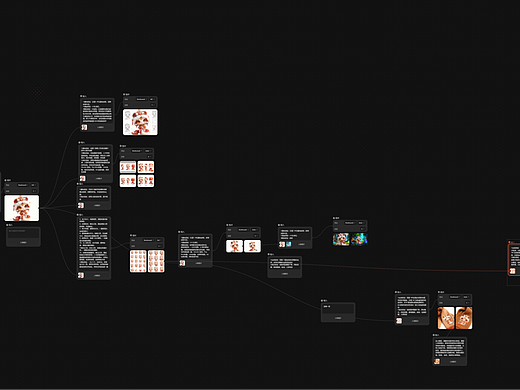Screen dimensions: 520x390
Task: Open second of two white-background character thumbnails
Action: point(252,246)
